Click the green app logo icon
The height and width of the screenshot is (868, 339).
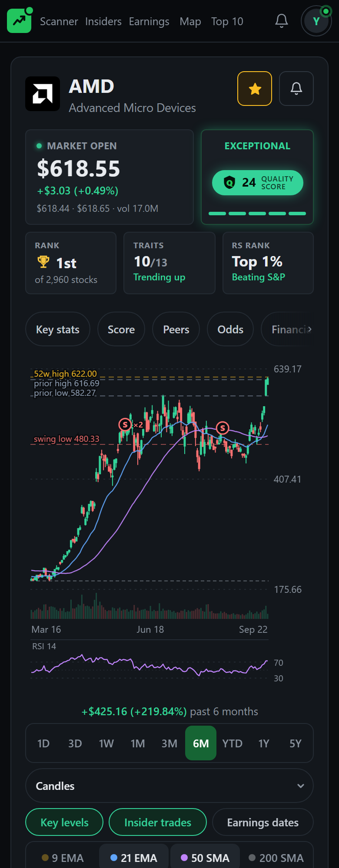coord(19,21)
